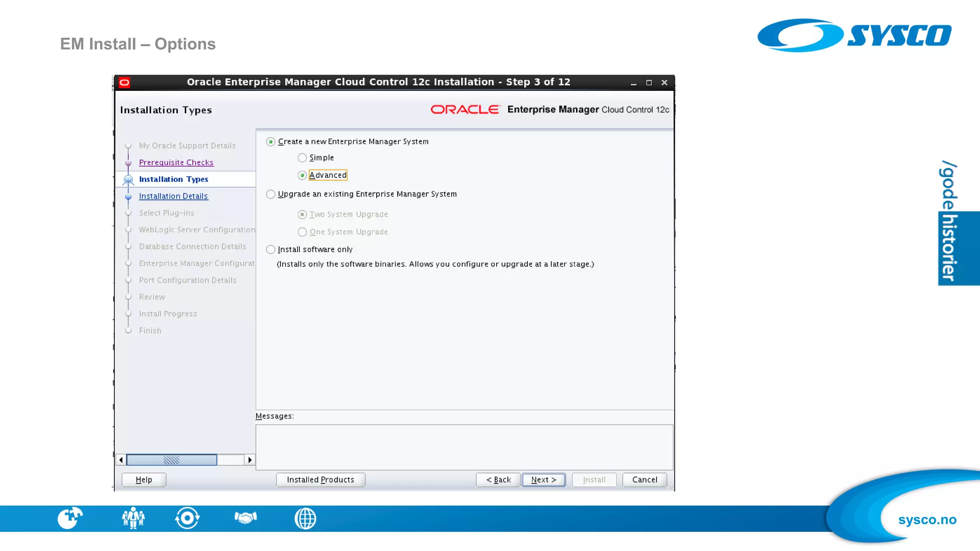Click Database Connection Details step
Screen dimensions: 980x551
(192, 246)
